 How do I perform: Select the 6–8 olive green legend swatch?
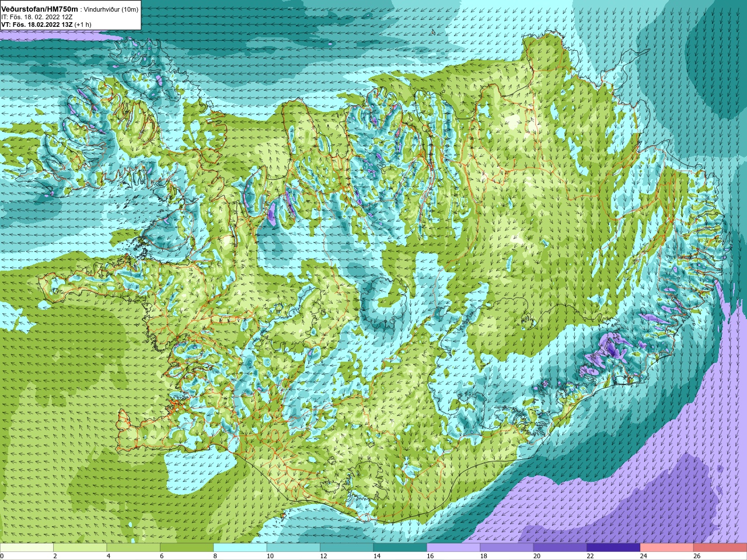pyautogui.click(x=187, y=547)
